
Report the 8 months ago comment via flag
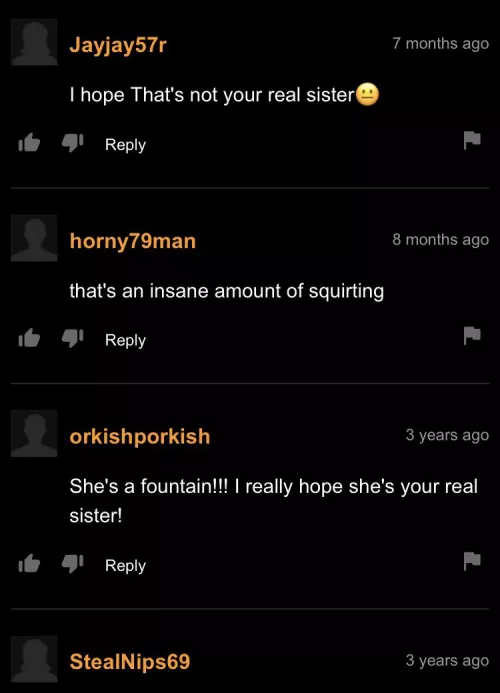(x=472, y=335)
